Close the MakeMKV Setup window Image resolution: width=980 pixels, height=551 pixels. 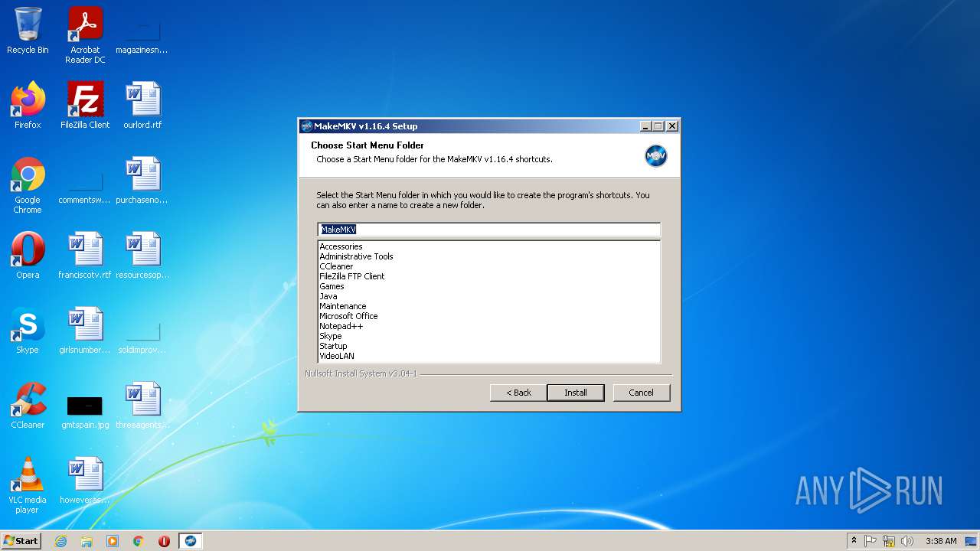tap(672, 126)
